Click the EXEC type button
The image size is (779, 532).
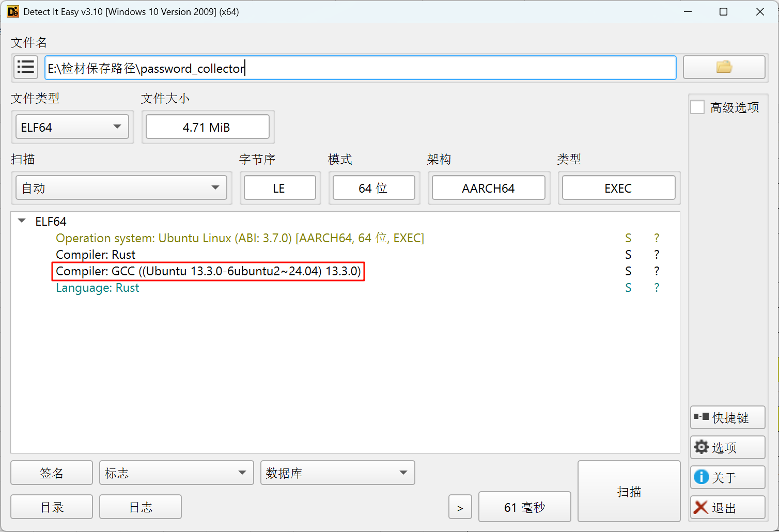[619, 187]
